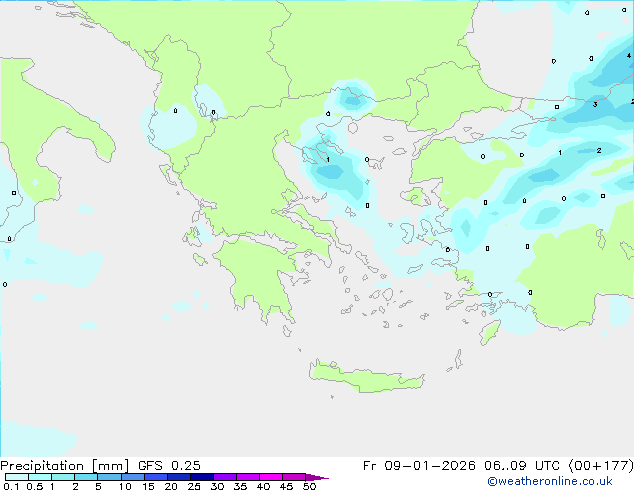Click the map value '3' over northern Turkey
Image resolution: width=634 pixels, height=490 pixels.
point(595,104)
